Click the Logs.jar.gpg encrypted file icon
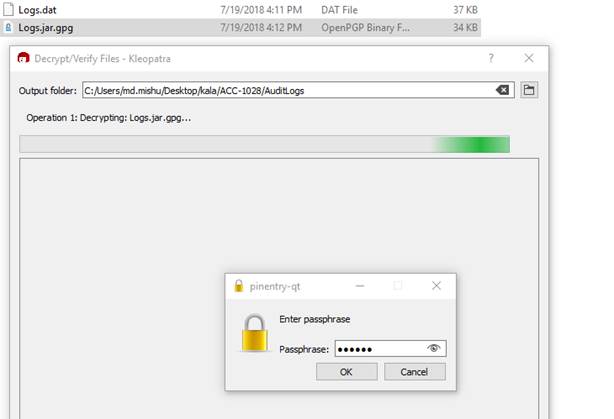The height and width of the screenshot is (419, 614). [x=8, y=27]
